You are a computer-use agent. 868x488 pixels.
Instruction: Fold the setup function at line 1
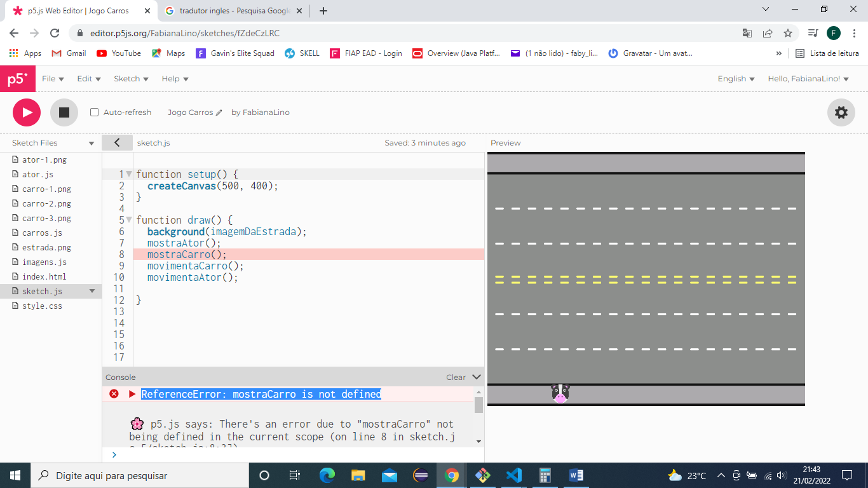click(x=130, y=174)
